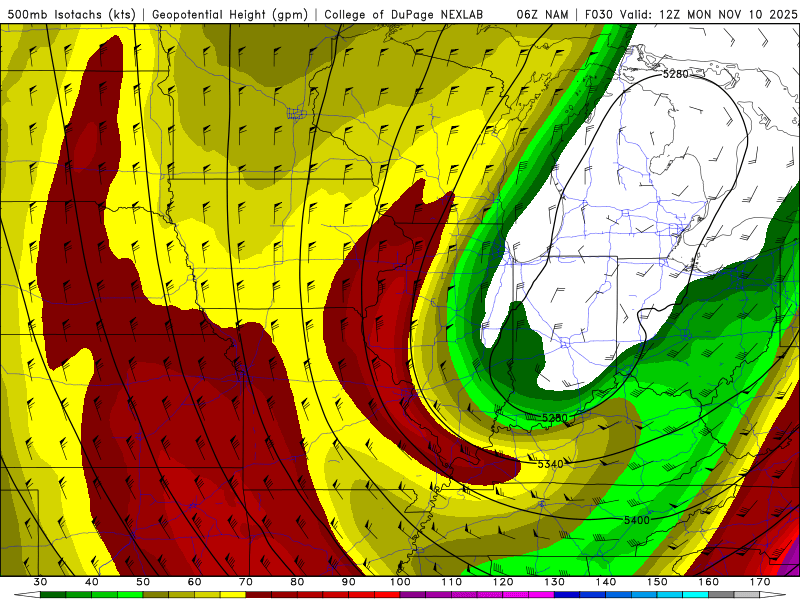The height and width of the screenshot is (600, 800).
Task: Click the 150 value on the color scale
Action: coord(657,582)
